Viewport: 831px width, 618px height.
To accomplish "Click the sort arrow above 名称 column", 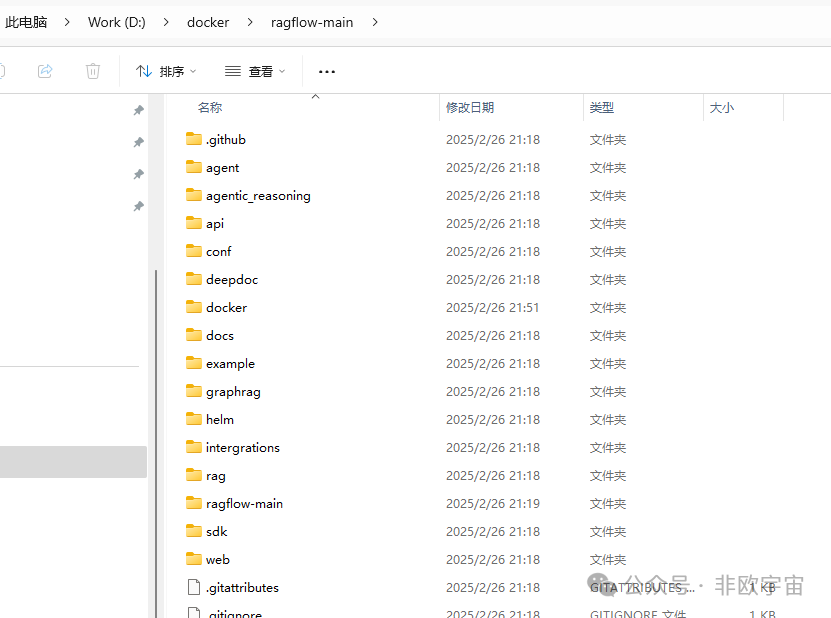I will 315,96.
